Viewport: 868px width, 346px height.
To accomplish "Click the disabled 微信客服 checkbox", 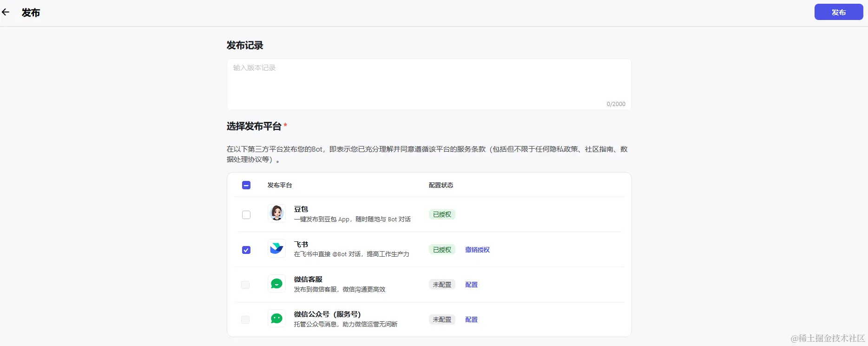I will coord(245,285).
